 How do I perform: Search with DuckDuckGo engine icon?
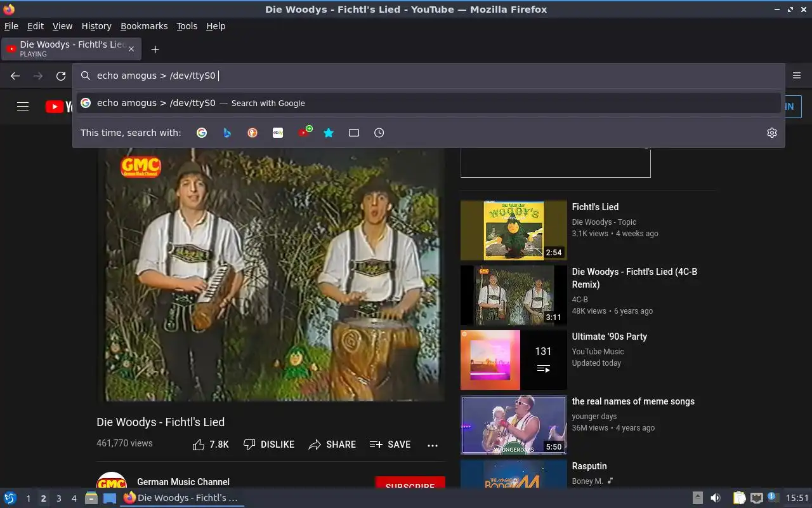tap(252, 133)
